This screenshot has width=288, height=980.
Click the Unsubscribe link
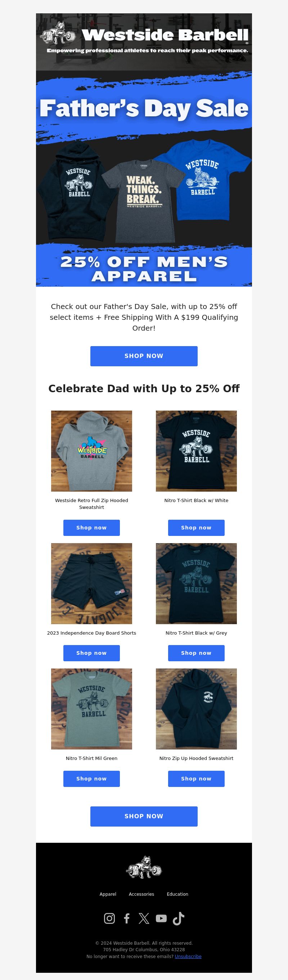(x=188, y=957)
